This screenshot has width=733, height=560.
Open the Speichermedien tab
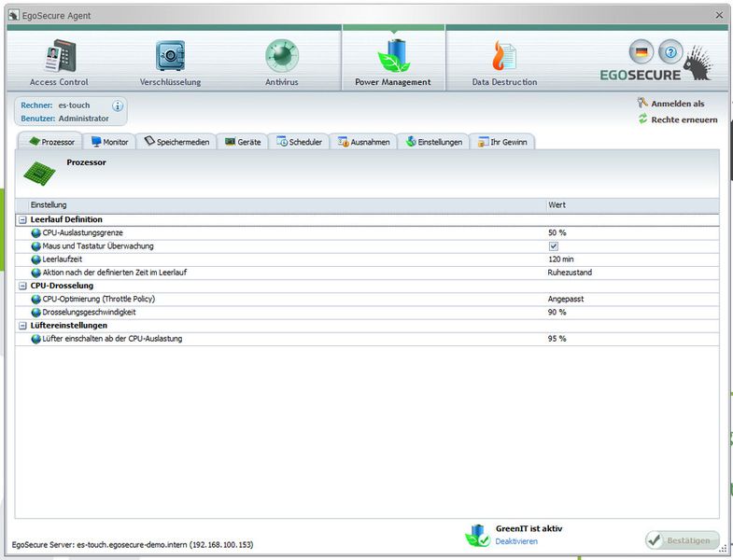click(176, 142)
